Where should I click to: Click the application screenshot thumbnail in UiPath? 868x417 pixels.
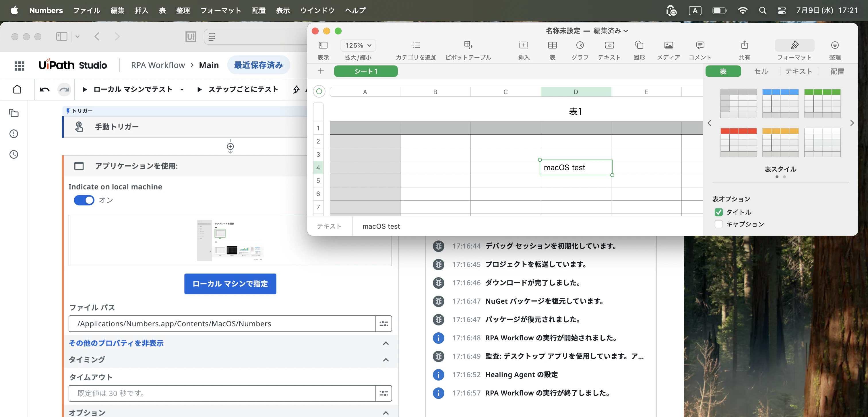tap(230, 240)
